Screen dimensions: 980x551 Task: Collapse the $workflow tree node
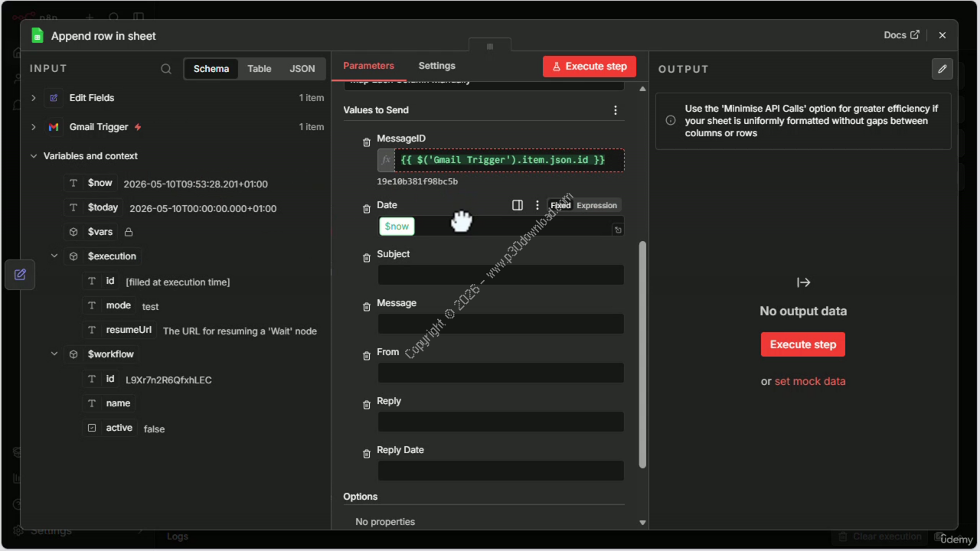point(54,354)
